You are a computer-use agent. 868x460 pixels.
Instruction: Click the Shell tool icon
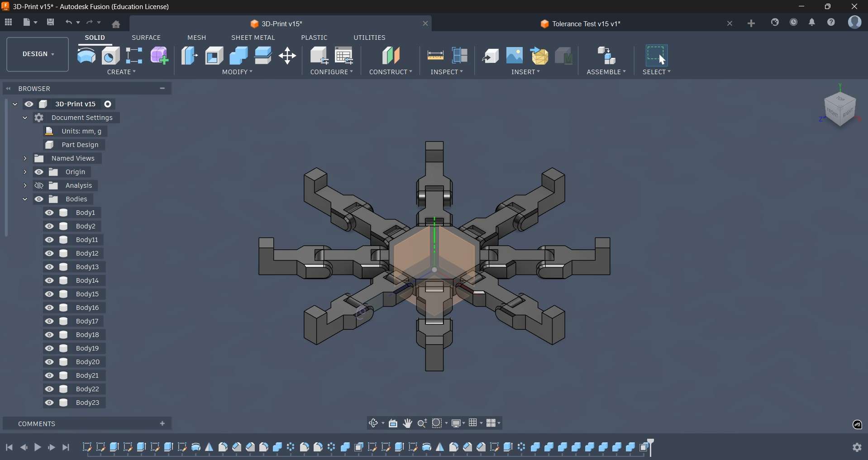[x=215, y=56]
